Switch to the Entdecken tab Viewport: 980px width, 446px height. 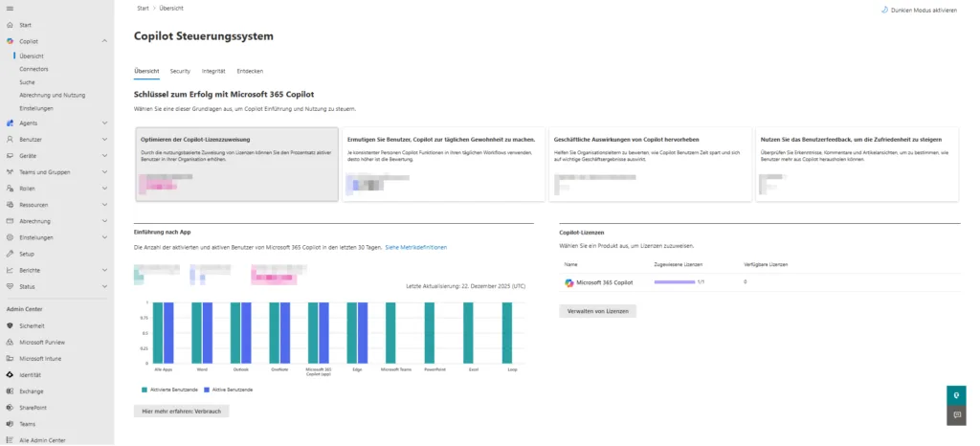[250, 71]
